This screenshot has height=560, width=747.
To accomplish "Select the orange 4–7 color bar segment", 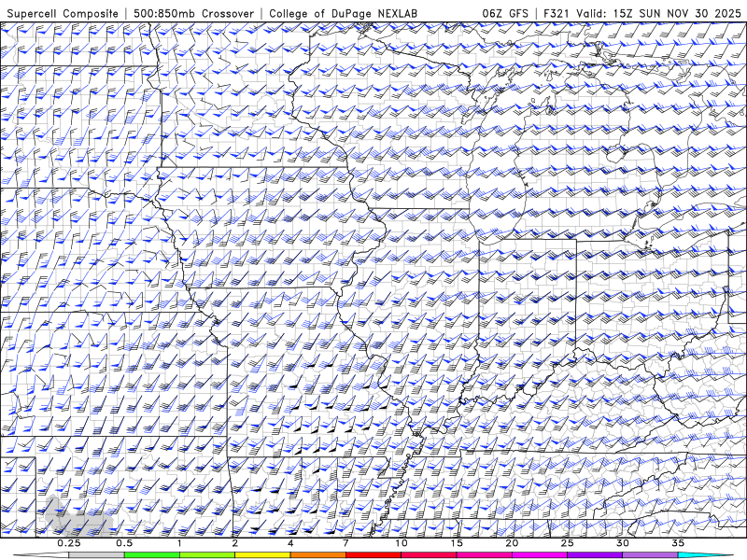I will (317, 555).
